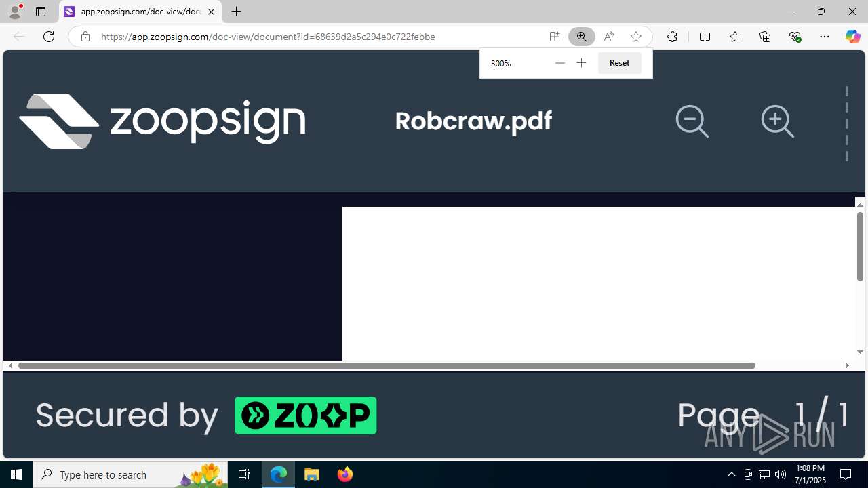Close the app.zoopsign.com tab

point(211,12)
